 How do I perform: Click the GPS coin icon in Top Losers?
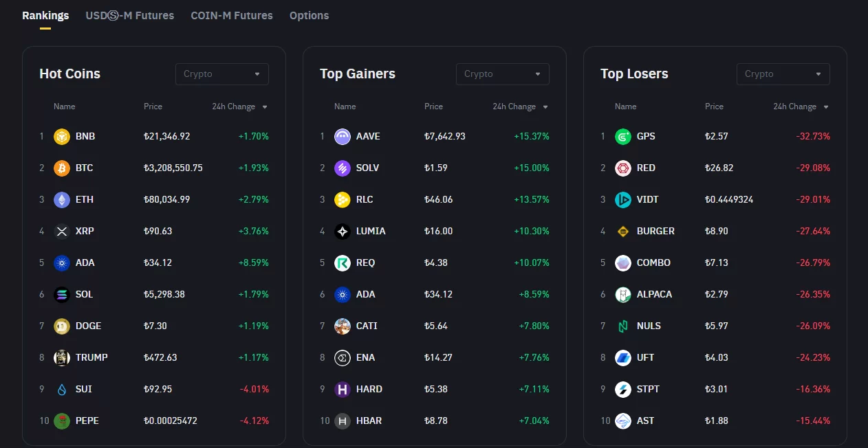[x=623, y=136]
